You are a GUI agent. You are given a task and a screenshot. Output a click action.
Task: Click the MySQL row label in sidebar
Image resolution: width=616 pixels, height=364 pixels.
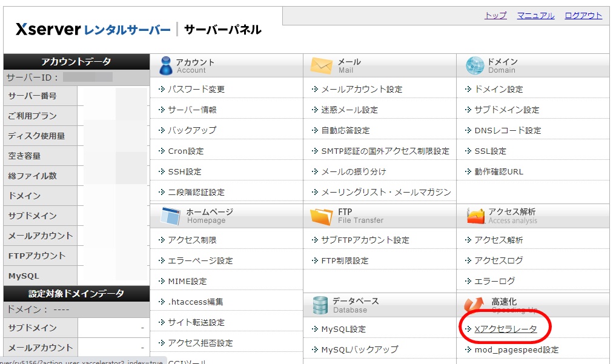coord(24,276)
